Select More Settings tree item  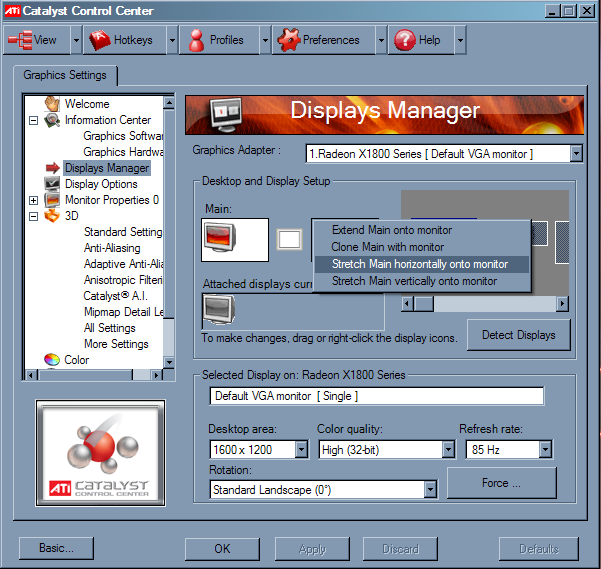[x=116, y=344]
